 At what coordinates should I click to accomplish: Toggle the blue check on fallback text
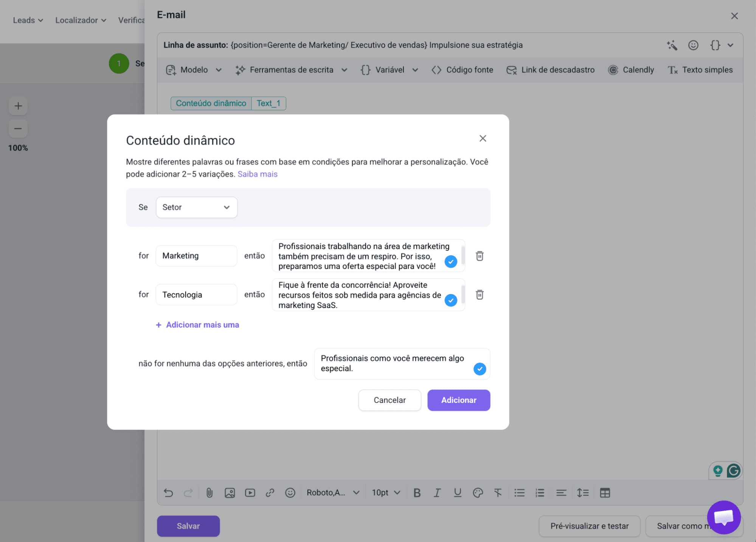(479, 369)
